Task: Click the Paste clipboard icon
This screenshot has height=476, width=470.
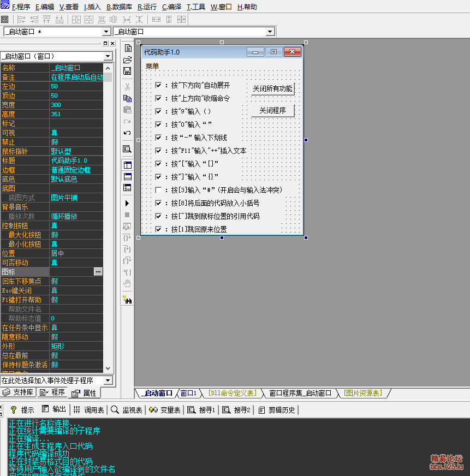Action: click(x=128, y=110)
